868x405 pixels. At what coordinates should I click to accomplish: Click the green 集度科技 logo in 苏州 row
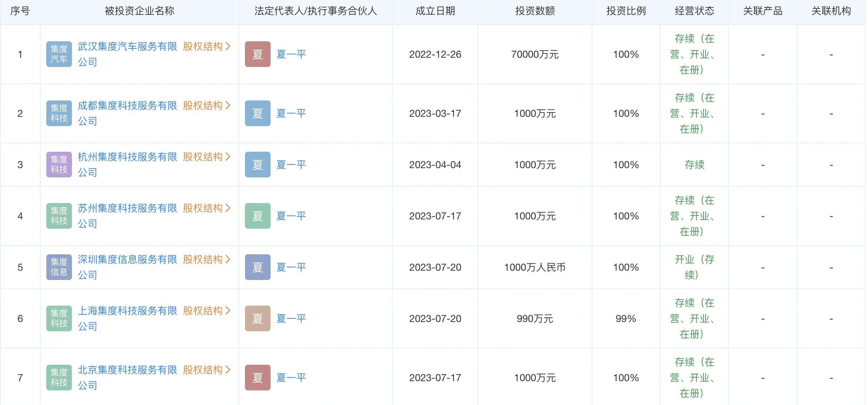[x=59, y=216]
